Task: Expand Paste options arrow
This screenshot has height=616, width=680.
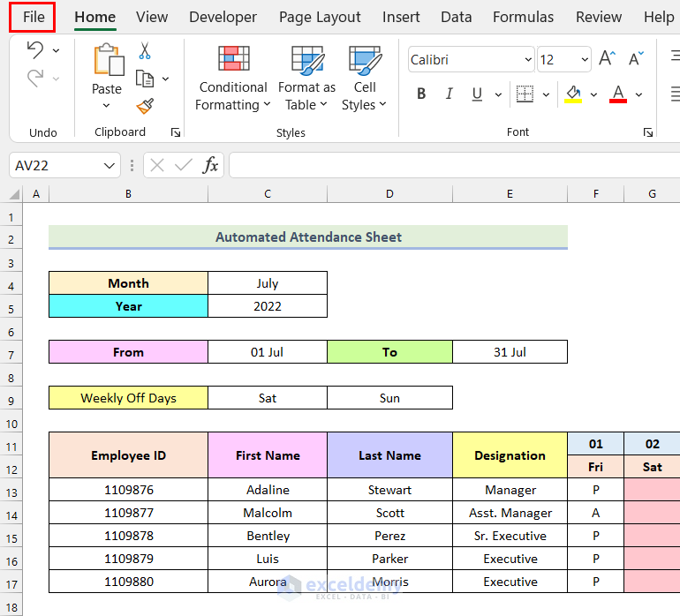Action: [x=106, y=105]
